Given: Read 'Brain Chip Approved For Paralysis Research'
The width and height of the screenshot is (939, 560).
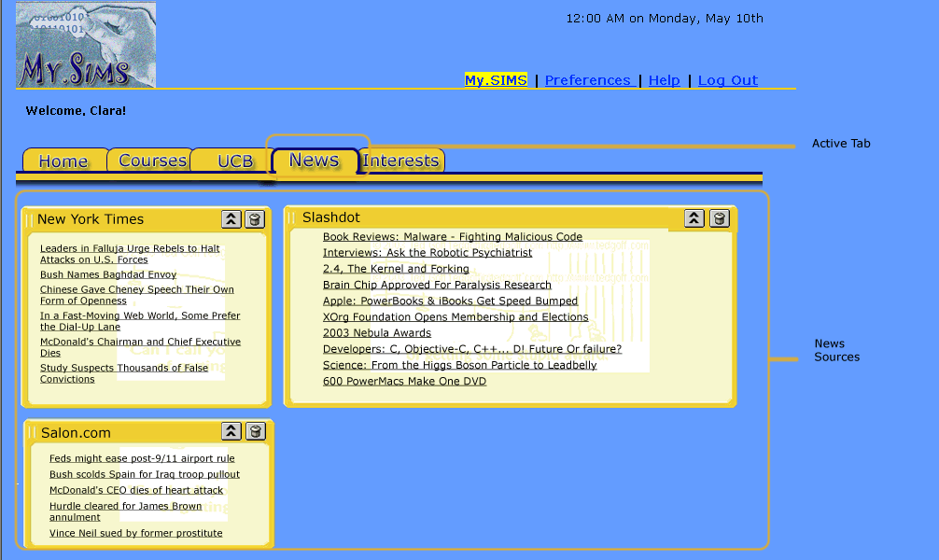Looking at the screenshot, I should 437,285.
